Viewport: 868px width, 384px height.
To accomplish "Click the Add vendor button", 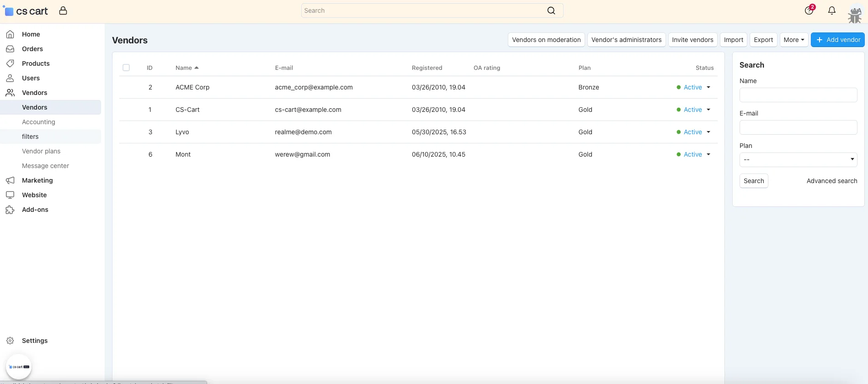I will (838, 40).
